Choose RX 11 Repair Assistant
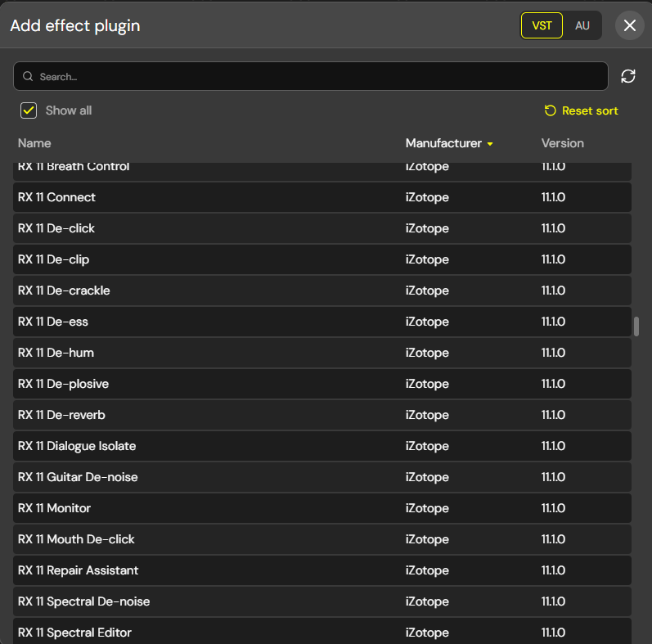The image size is (652, 644). pyautogui.click(x=322, y=570)
